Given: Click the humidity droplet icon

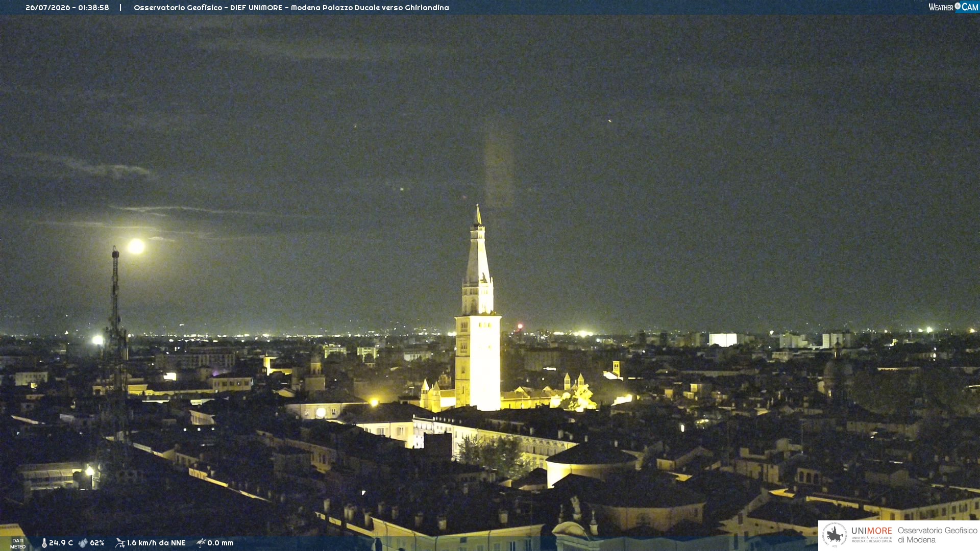Looking at the screenshot, I should pos(83,543).
